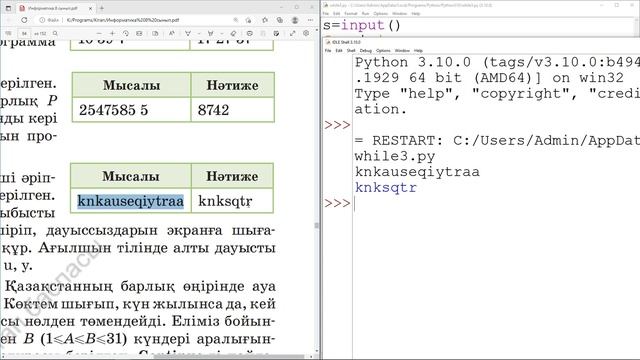640x360 pixels.
Task: Start Read aloud in PDF toolbar
Action: (171, 33)
